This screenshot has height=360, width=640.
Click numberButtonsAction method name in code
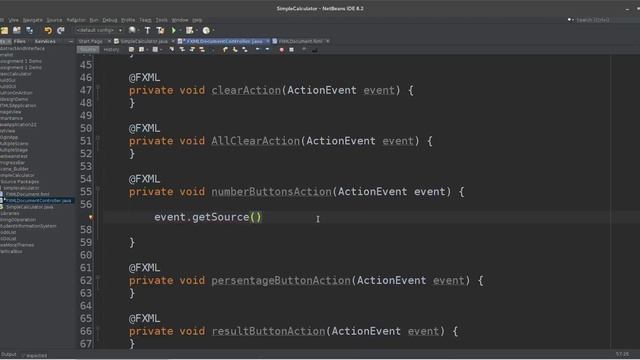(x=271, y=192)
